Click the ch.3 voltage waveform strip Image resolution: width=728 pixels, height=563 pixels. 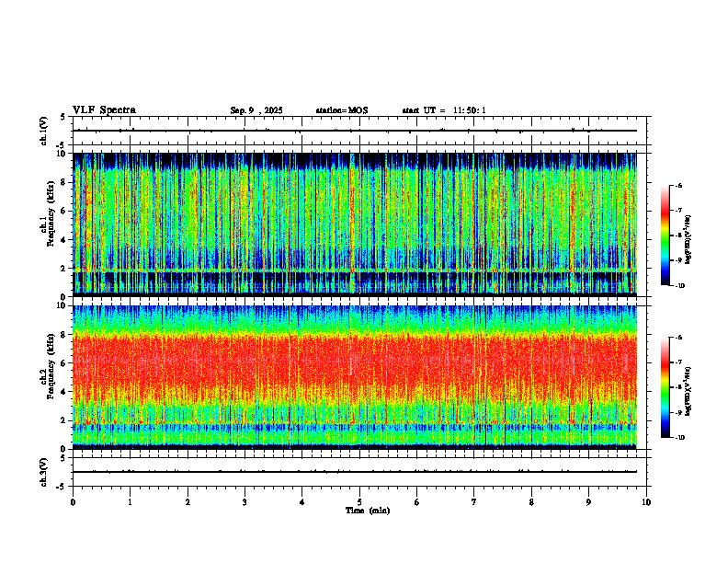[x=359, y=472]
